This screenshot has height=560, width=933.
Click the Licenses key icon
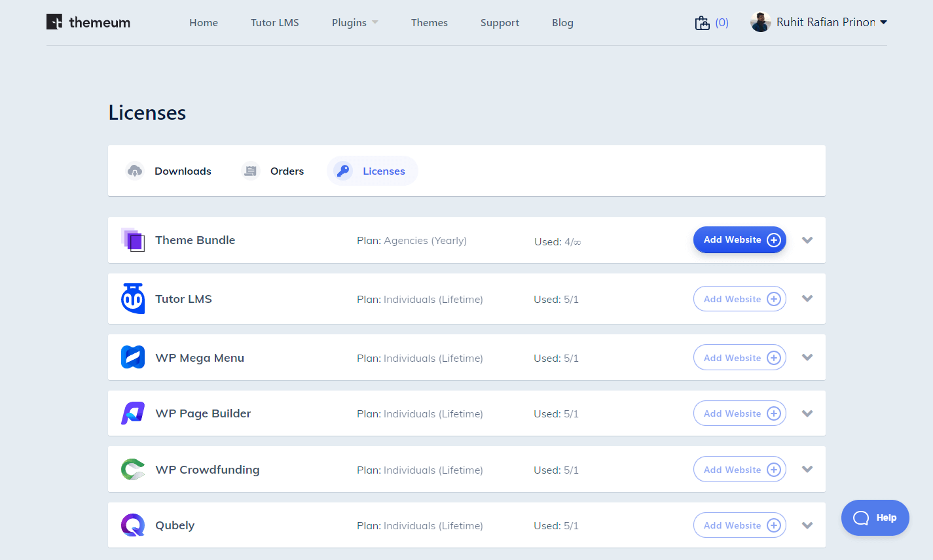click(x=343, y=171)
